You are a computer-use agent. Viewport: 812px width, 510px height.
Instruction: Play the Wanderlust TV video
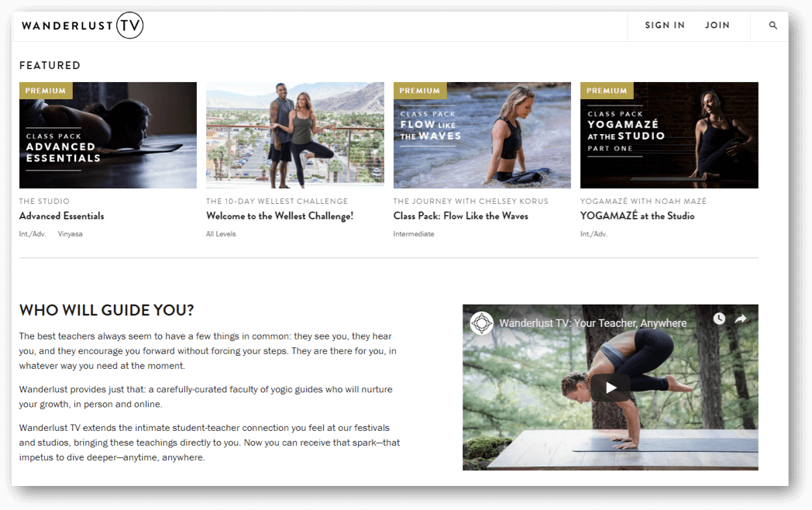pos(611,388)
